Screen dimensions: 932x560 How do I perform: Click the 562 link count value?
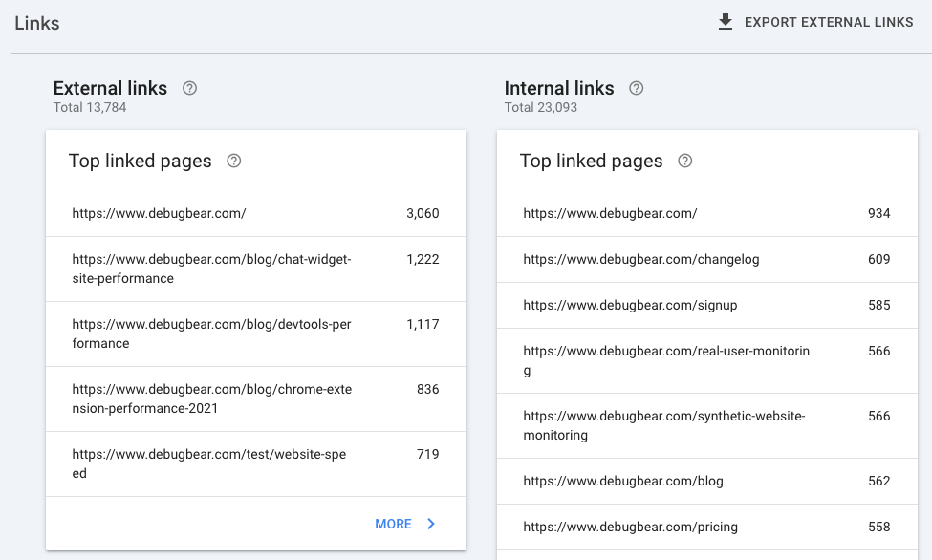(x=879, y=481)
